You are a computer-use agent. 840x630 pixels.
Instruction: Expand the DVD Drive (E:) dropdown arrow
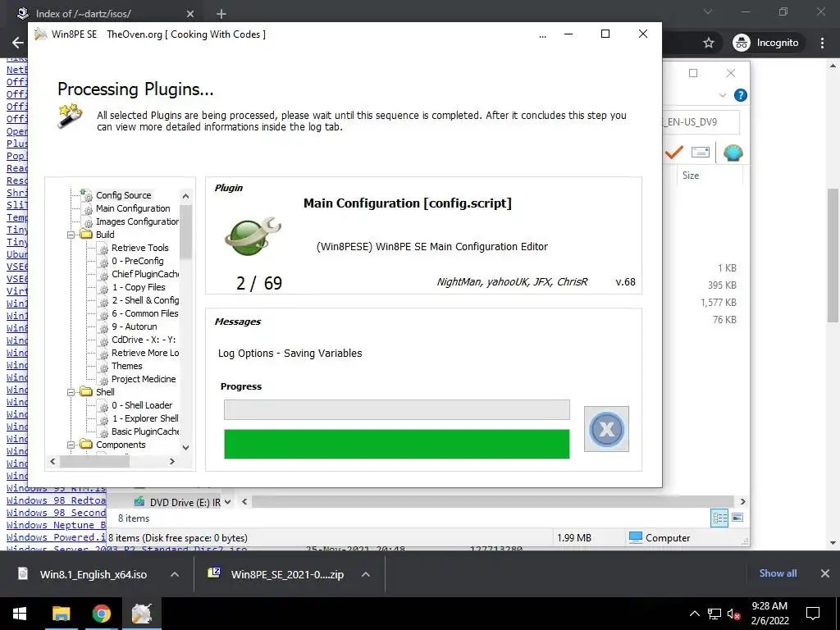point(227,502)
